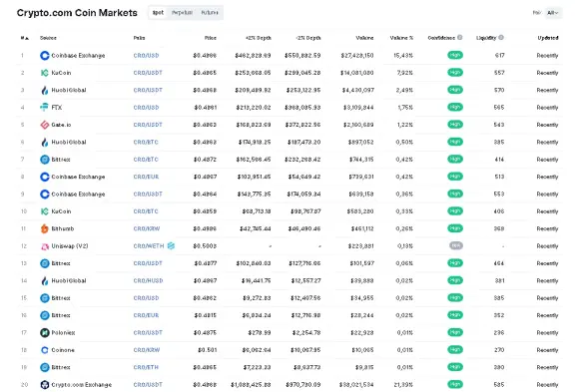Click Huobi Global logo in CRO/USDT row
Viewport: 578px width, 392px height.
[x=45, y=90]
